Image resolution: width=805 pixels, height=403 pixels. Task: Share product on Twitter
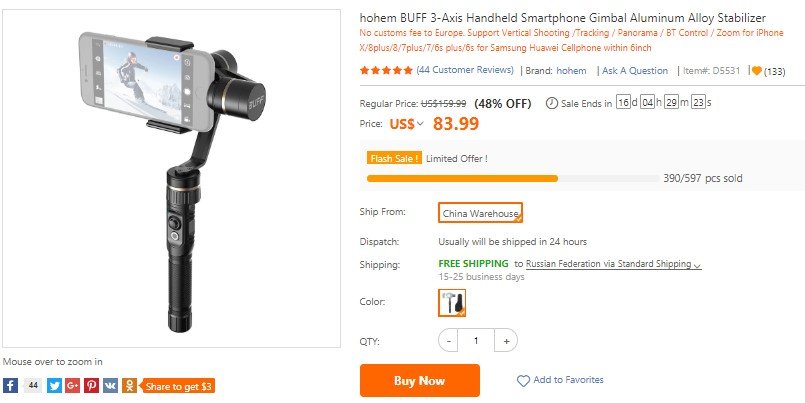(55, 385)
